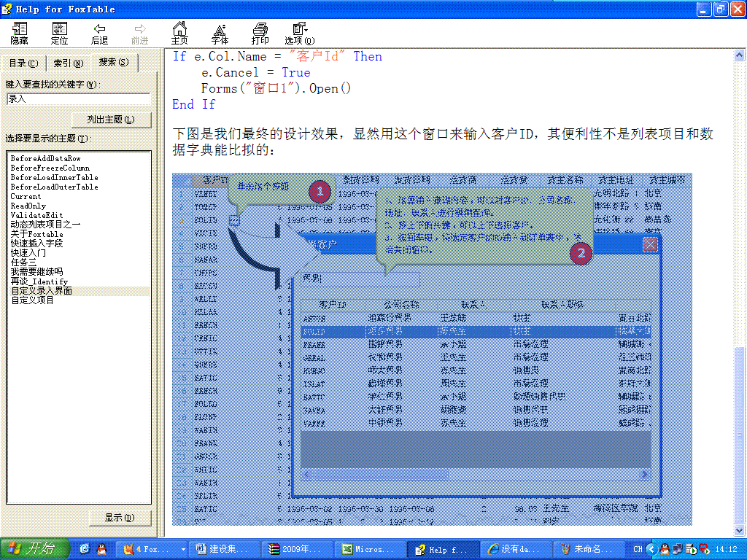
Task: Select topic 任务三
Action: [23, 262]
